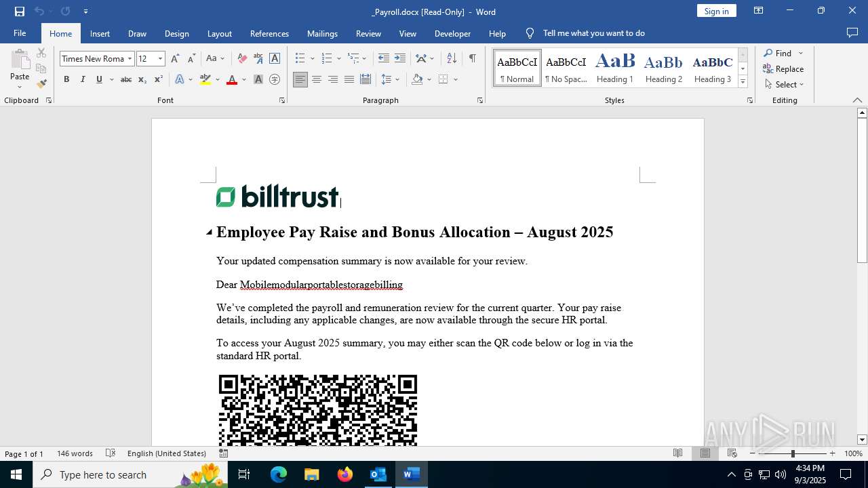The image size is (868, 488).
Task: Center align the paragraph
Action: pos(317,79)
